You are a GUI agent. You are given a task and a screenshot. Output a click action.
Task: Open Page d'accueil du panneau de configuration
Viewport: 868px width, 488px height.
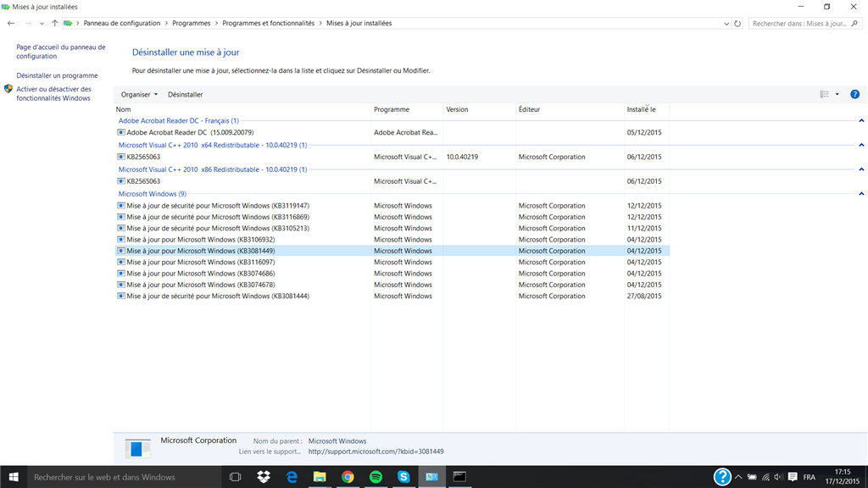pos(60,52)
